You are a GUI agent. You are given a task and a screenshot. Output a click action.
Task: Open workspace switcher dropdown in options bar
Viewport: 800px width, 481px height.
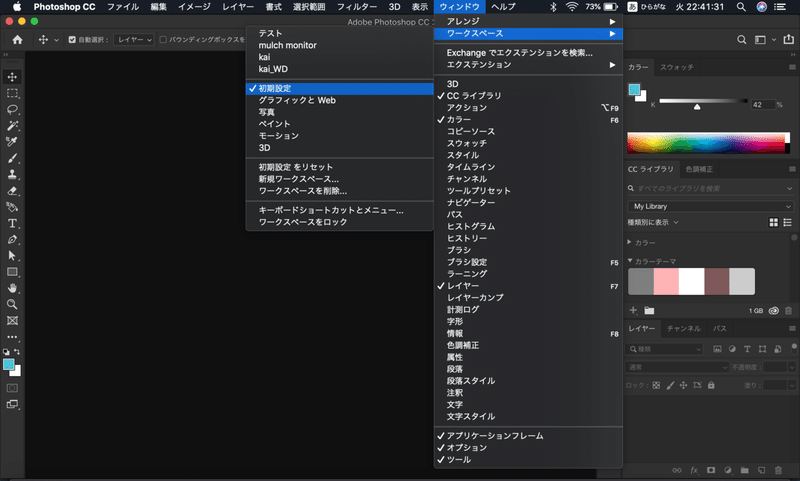coord(764,39)
